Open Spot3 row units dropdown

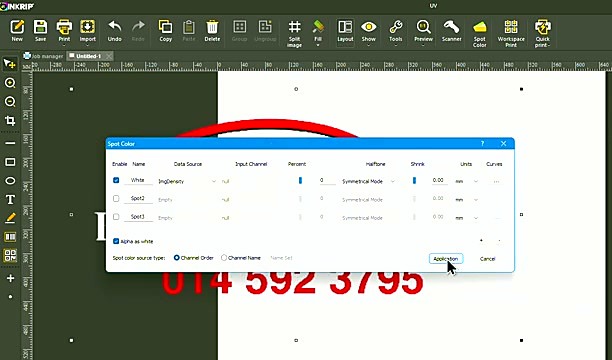coord(475,218)
